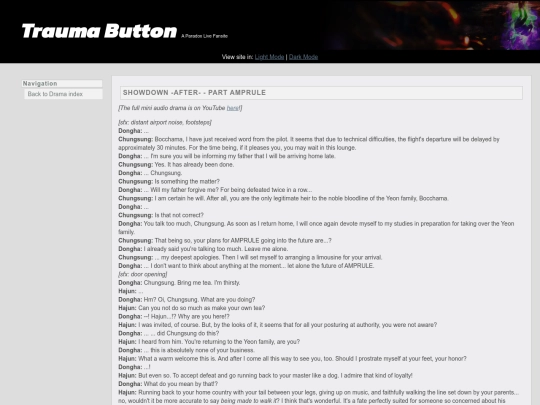Click the 'sfx: door opening' line
The height and width of the screenshot is (405, 540).
(x=143, y=274)
